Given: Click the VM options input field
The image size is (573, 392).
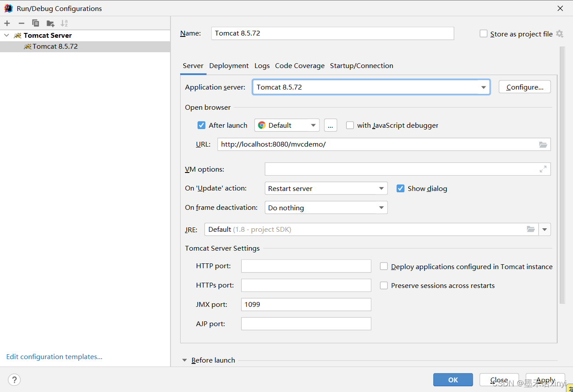Looking at the screenshot, I should click(408, 169).
